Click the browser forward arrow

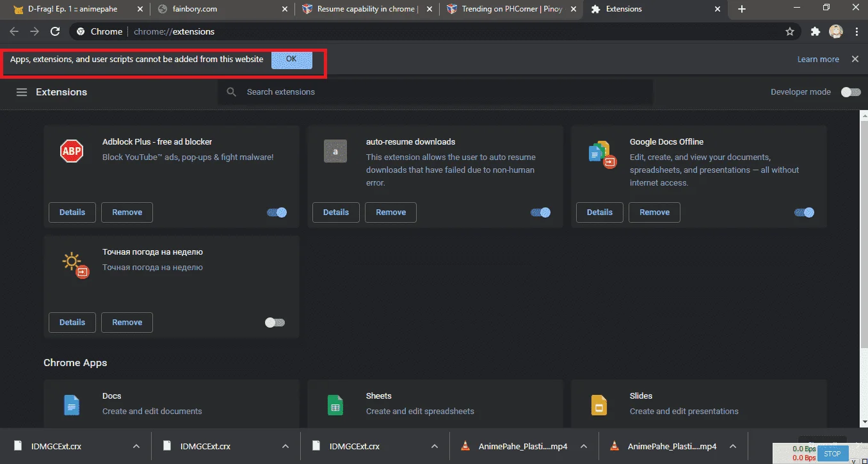point(35,31)
